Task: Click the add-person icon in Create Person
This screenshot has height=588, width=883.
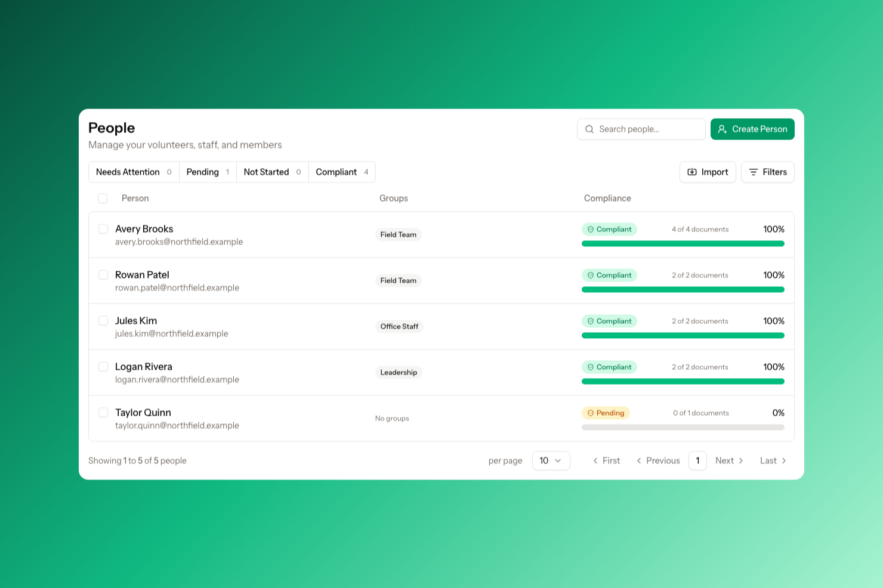Action: [723, 129]
